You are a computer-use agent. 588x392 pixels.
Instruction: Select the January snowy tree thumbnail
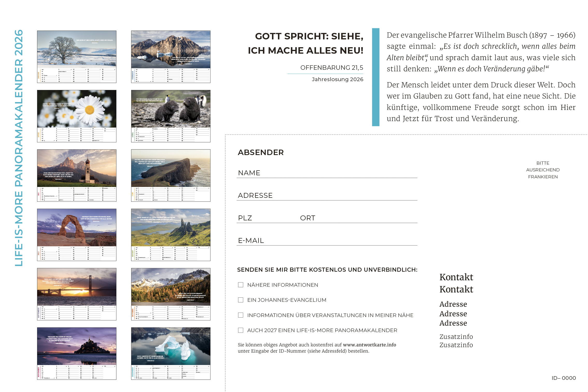click(77, 57)
